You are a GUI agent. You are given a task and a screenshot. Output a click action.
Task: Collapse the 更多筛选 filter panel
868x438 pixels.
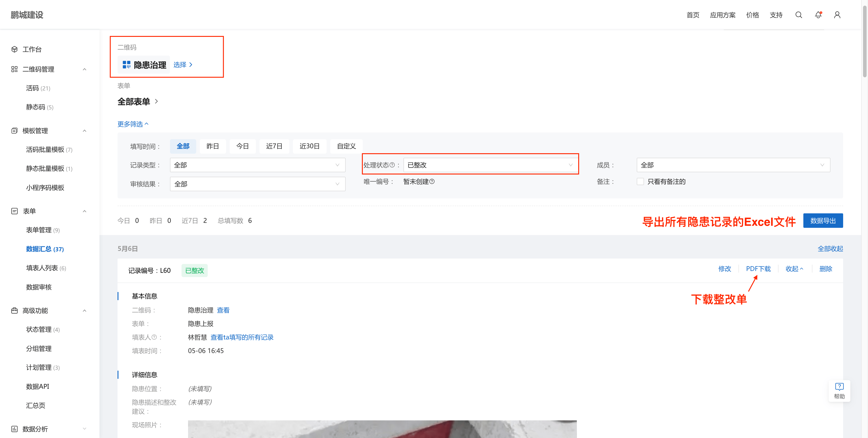click(133, 124)
